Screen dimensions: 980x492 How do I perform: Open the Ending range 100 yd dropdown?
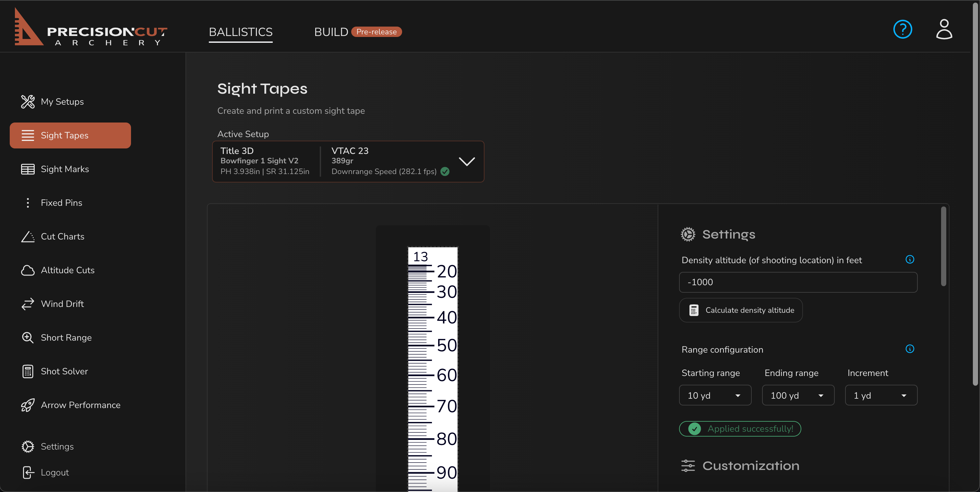click(x=798, y=395)
